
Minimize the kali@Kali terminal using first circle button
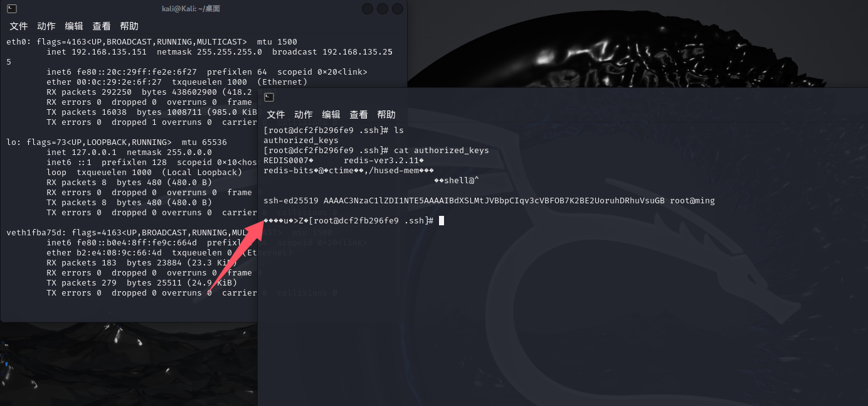tap(368, 9)
